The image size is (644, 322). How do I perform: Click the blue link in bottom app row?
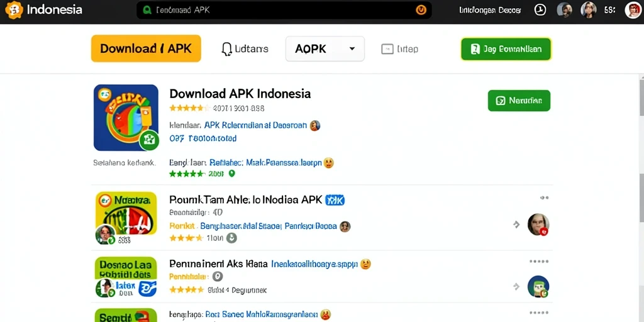coord(261,314)
